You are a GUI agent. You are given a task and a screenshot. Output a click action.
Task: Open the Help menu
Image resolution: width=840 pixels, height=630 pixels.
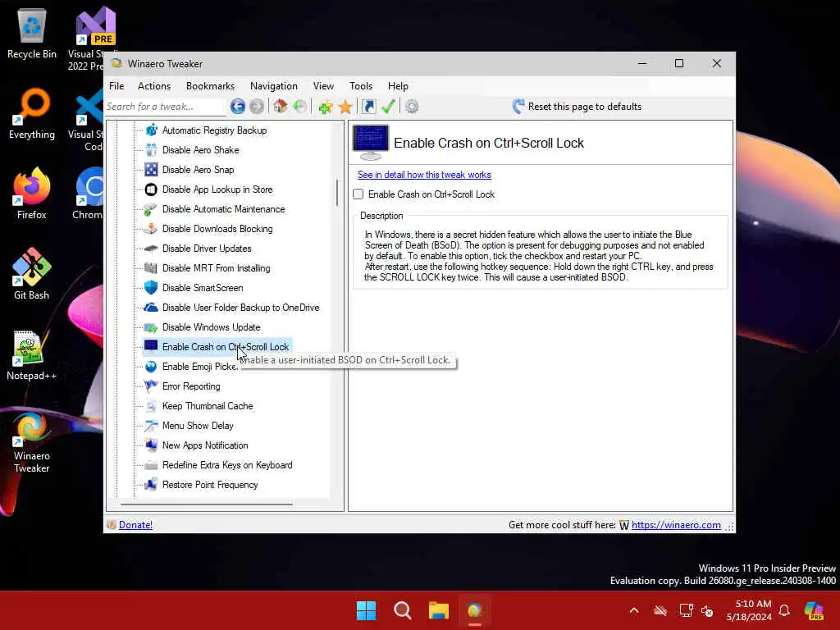(398, 85)
